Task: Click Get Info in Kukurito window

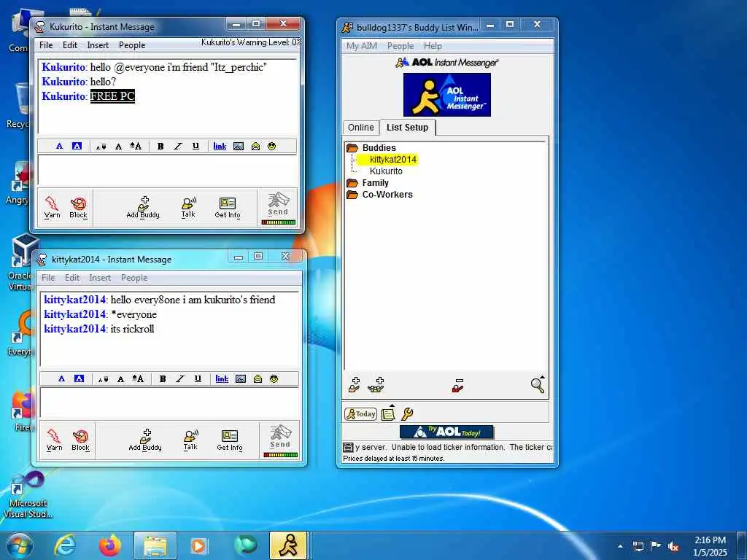Action: click(228, 207)
